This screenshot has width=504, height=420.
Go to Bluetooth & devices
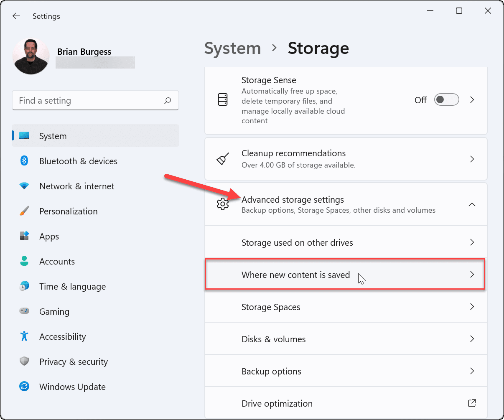click(95, 161)
